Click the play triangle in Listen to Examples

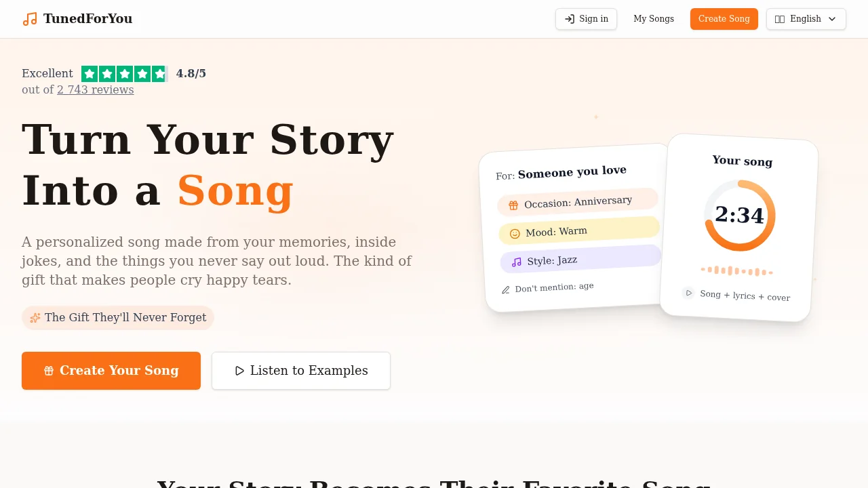pyautogui.click(x=239, y=371)
